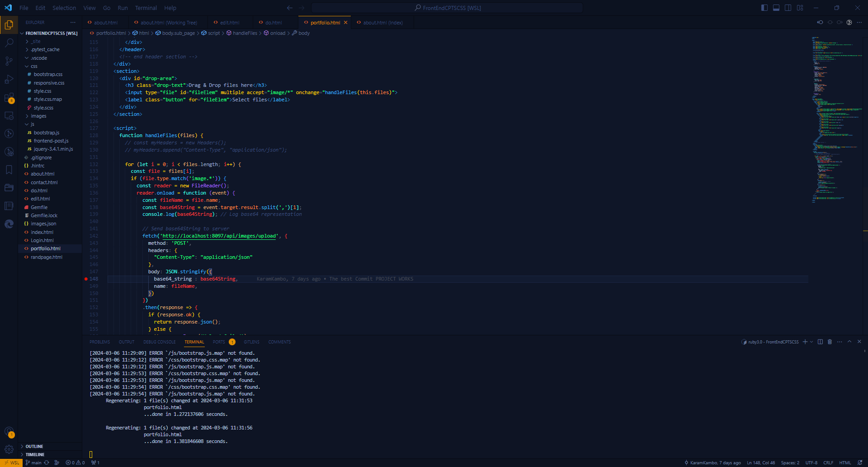The height and width of the screenshot is (467, 868).
Task: Switch to DEBUG CONSOLE panel tab
Action: click(159, 342)
